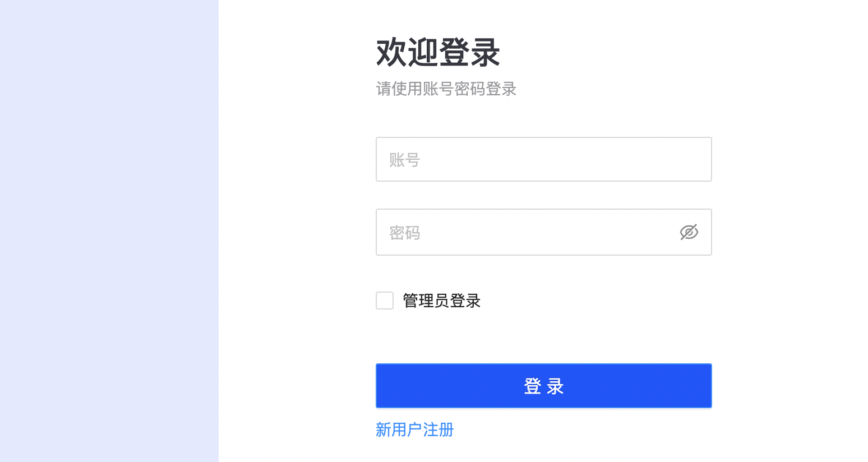Click the 密码 placeholder text
868x462 pixels.
[405, 233]
